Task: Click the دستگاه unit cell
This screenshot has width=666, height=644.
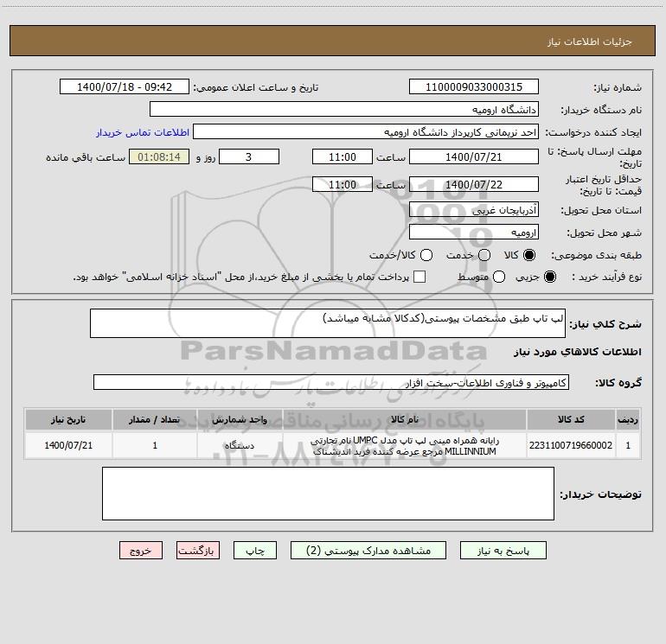Action: click(x=240, y=445)
